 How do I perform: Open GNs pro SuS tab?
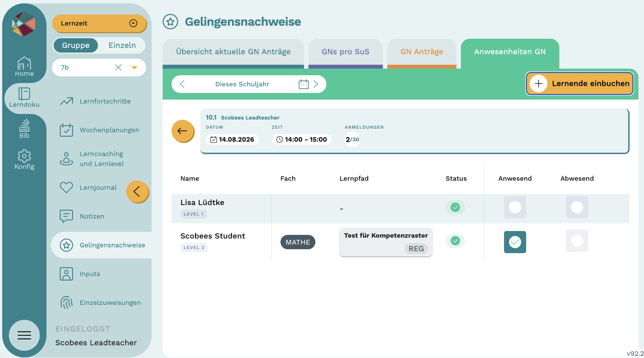pyautogui.click(x=346, y=53)
